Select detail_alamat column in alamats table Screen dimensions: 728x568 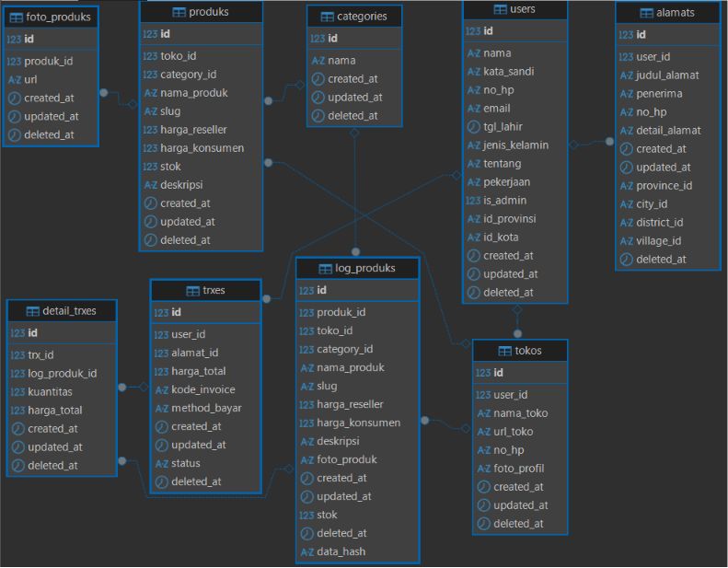667,131
